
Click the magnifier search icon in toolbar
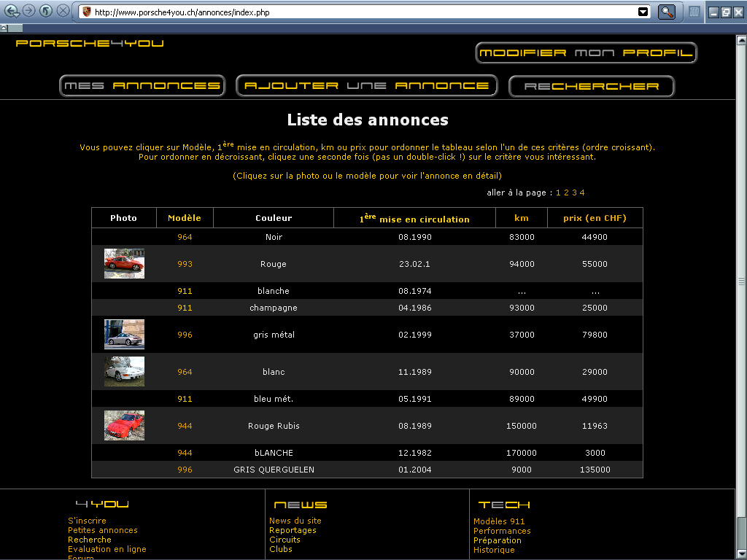click(x=667, y=12)
